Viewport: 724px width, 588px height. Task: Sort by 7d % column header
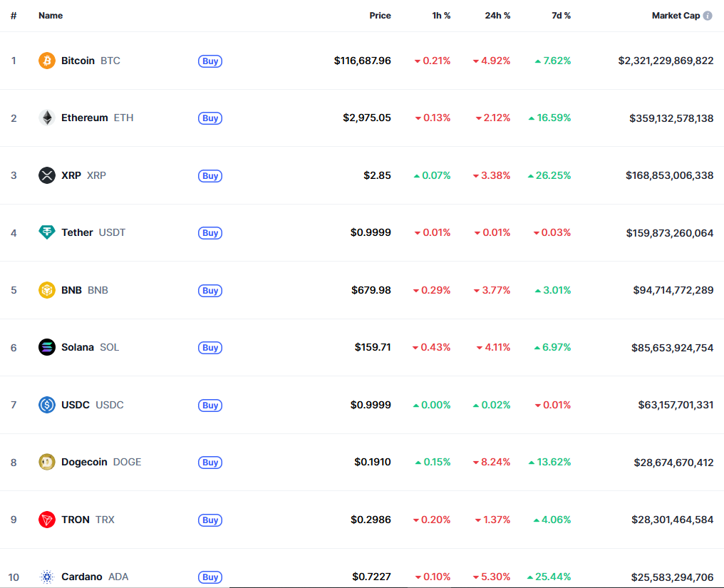(x=561, y=16)
